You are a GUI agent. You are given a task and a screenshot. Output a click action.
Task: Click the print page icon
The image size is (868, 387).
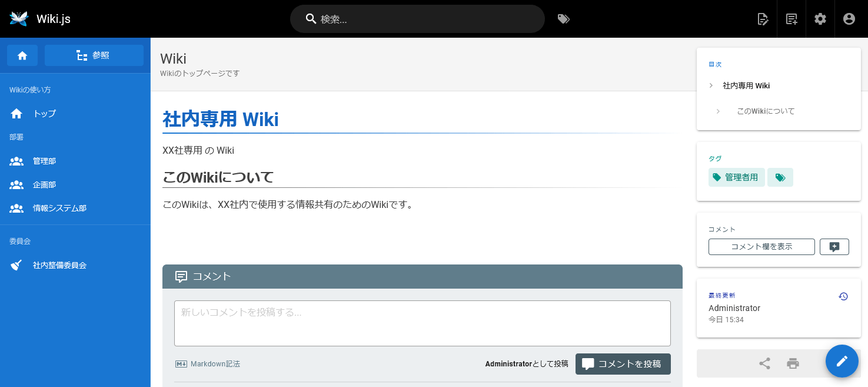click(793, 363)
